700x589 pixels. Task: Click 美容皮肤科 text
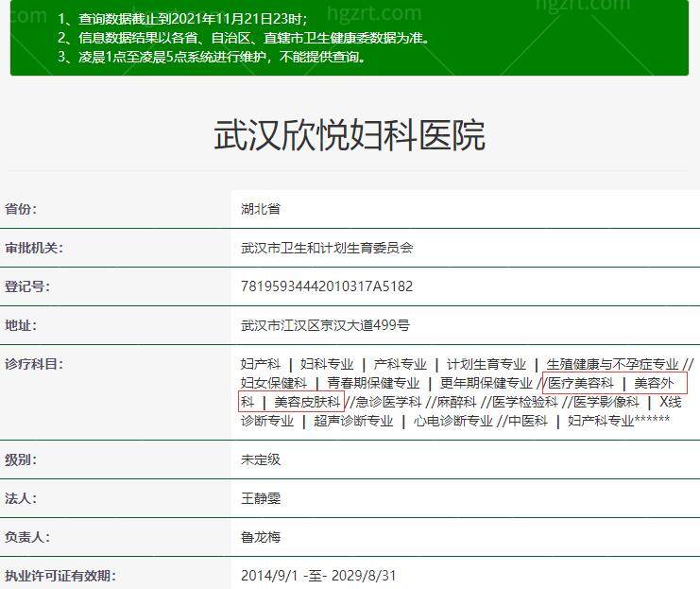(307, 402)
